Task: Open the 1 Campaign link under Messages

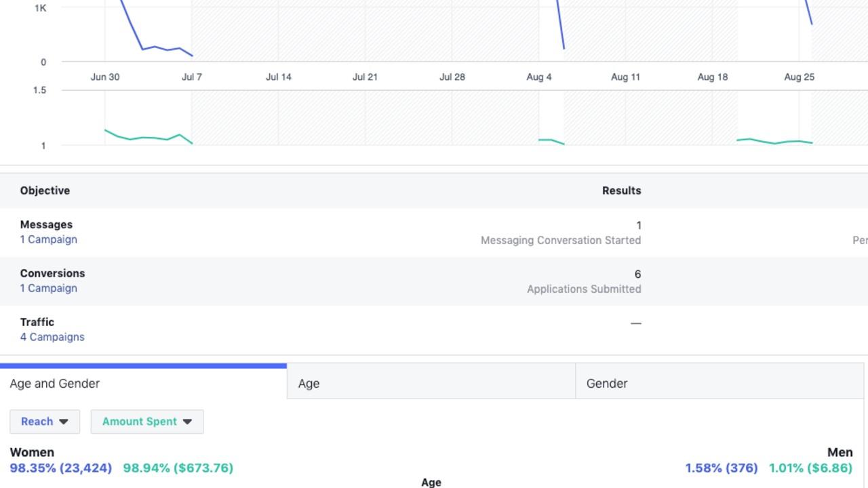Action: pyautogui.click(x=49, y=239)
